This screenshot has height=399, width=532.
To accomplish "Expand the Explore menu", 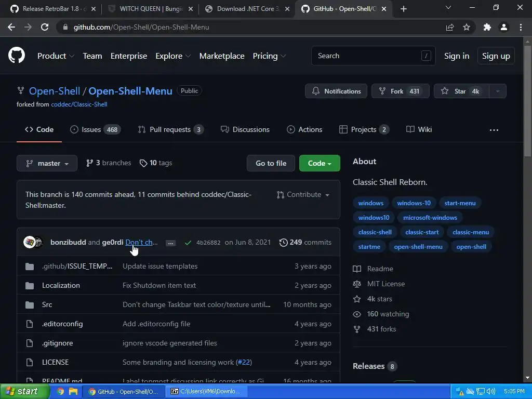I will [173, 56].
